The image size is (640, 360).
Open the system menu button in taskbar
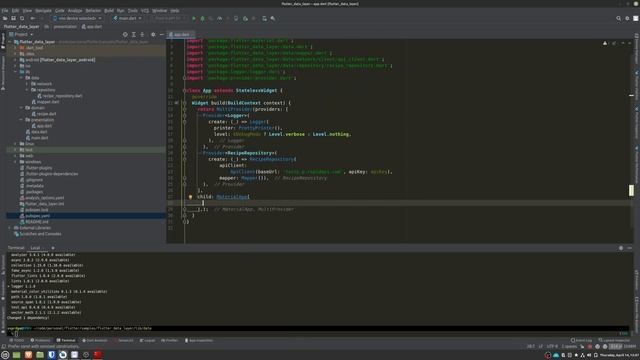(x=5, y=355)
